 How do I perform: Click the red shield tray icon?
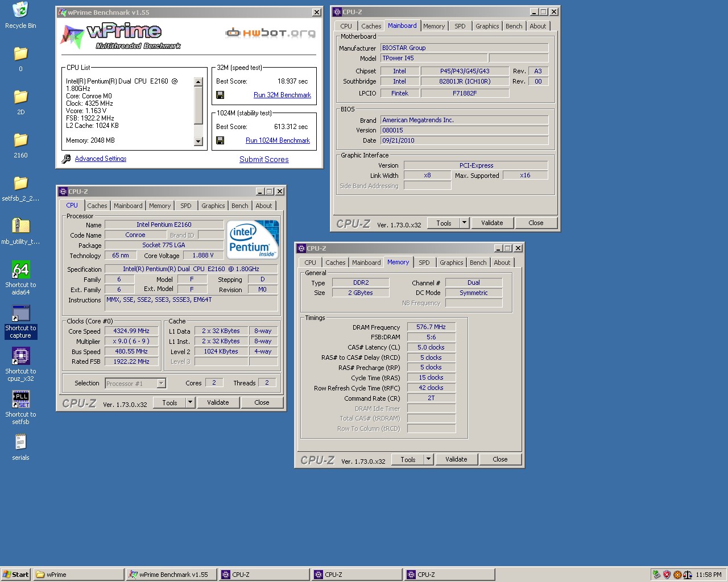click(667, 575)
